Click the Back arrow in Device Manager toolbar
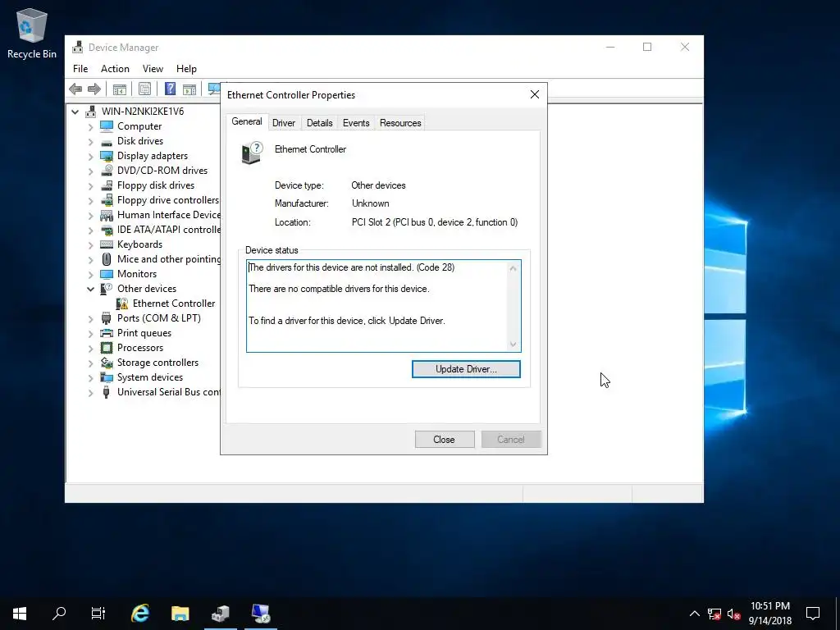This screenshot has width=840, height=630. click(75, 89)
